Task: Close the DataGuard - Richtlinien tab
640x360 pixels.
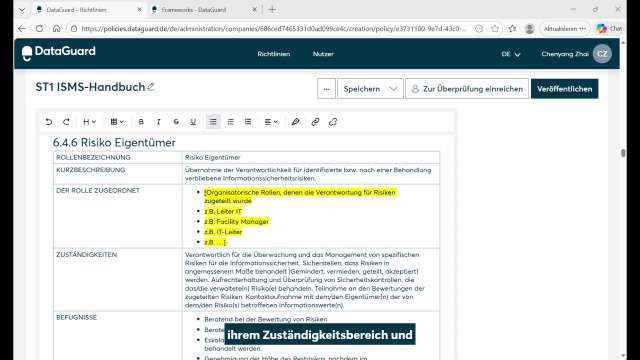Action: point(139,9)
